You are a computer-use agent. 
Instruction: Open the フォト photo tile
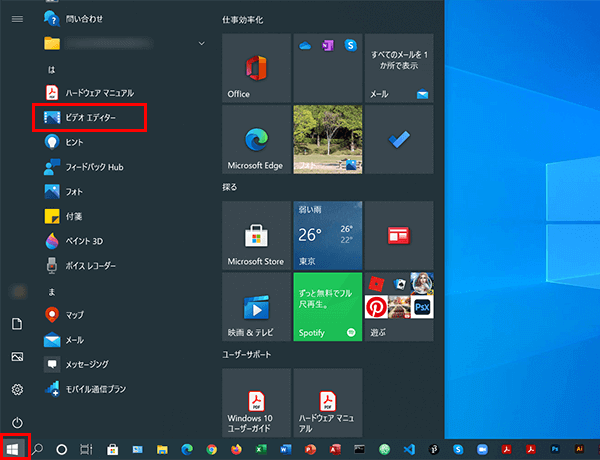pos(328,139)
